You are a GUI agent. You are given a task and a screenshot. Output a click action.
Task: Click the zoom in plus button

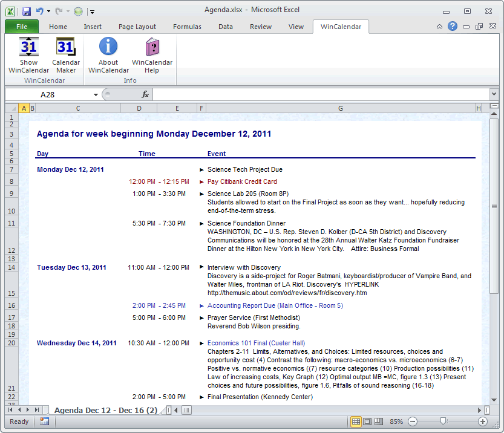[x=482, y=422]
